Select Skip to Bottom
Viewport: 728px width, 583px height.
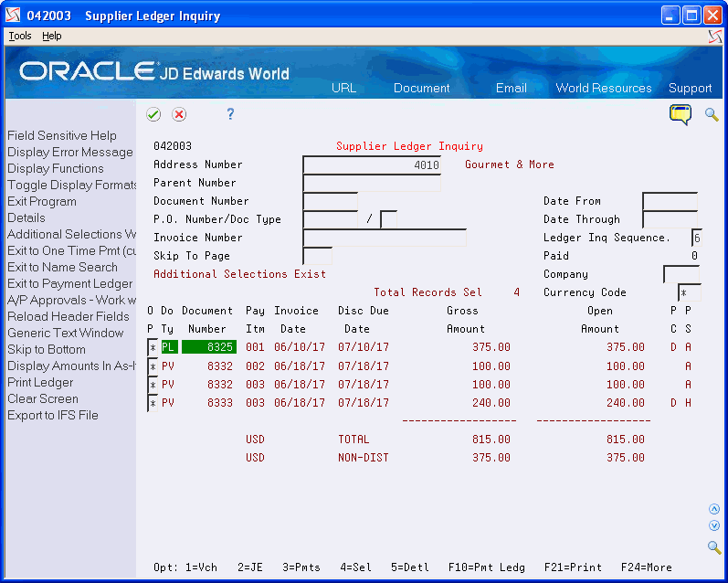(x=46, y=349)
